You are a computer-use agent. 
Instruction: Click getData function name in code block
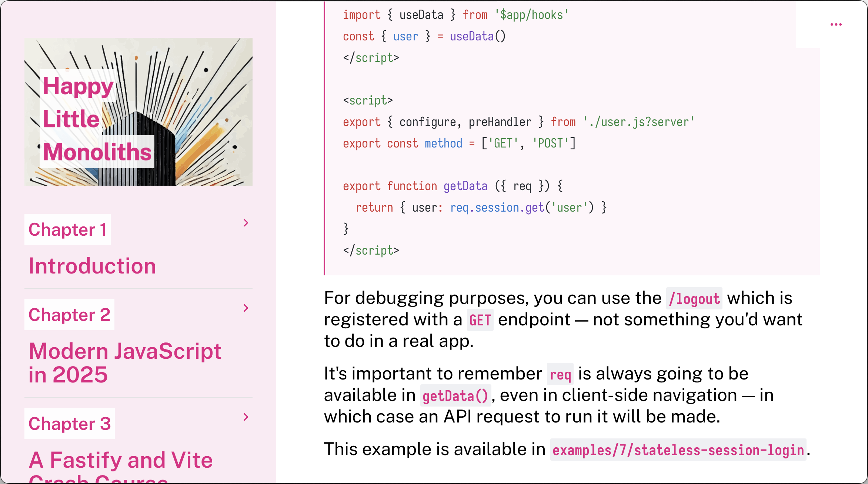point(465,186)
